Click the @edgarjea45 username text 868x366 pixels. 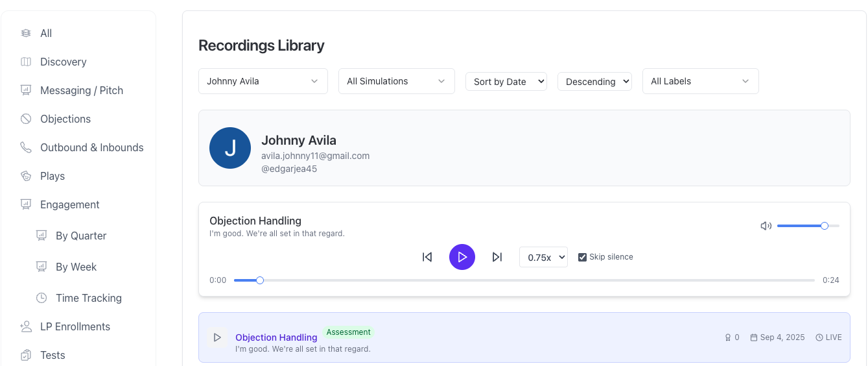(x=289, y=169)
